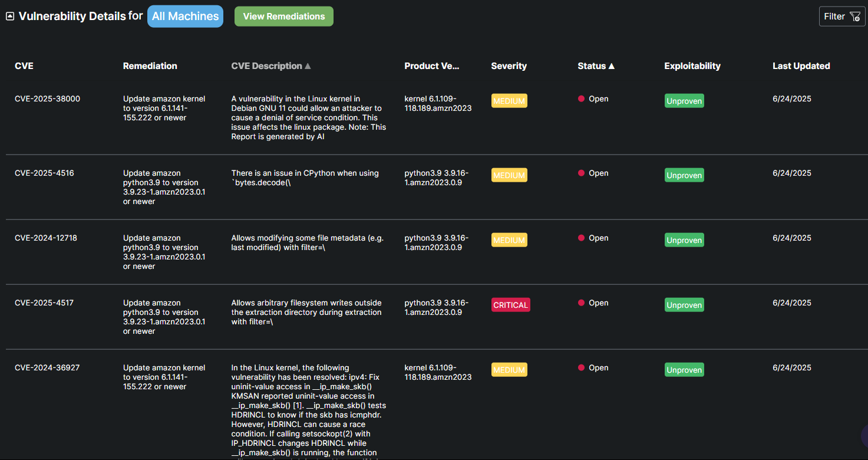868x460 pixels.
Task: Click the Status column sort arrow
Action: tap(612, 66)
